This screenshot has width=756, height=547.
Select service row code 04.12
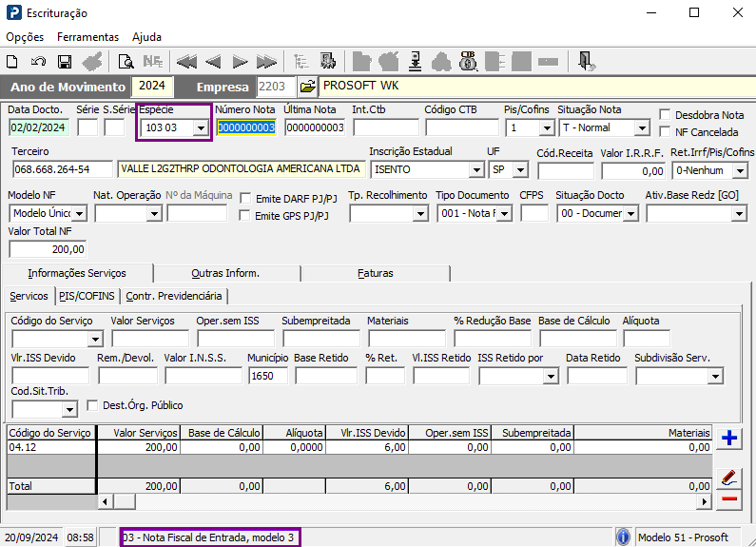pos(51,447)
